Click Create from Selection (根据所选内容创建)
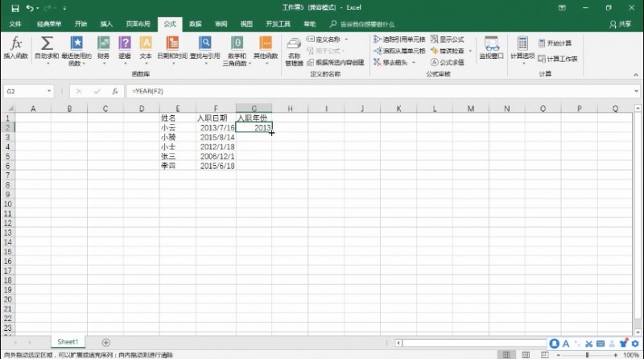 coord(336,63)
